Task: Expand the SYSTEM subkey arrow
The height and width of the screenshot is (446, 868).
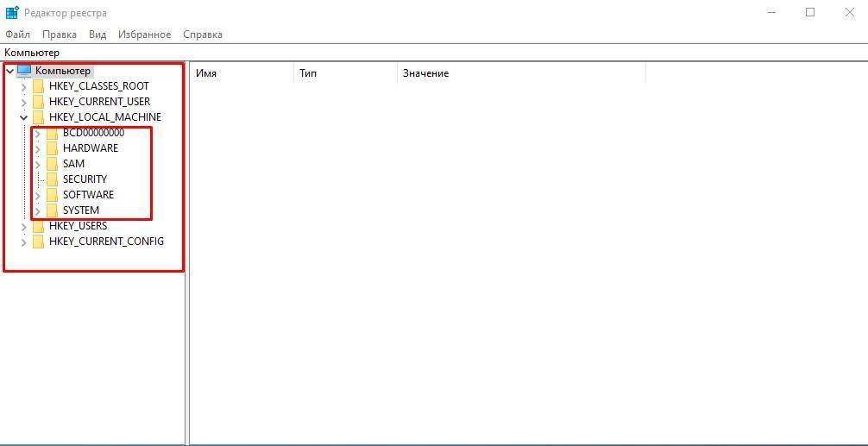Action: pyautogui.click(x=37, y=210)
